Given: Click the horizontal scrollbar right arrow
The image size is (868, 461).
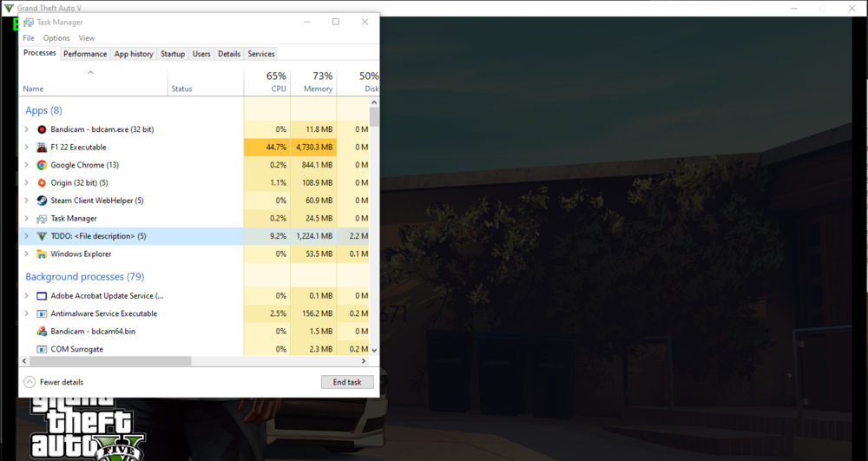Looking at the screenshot, I should (364, 361).
